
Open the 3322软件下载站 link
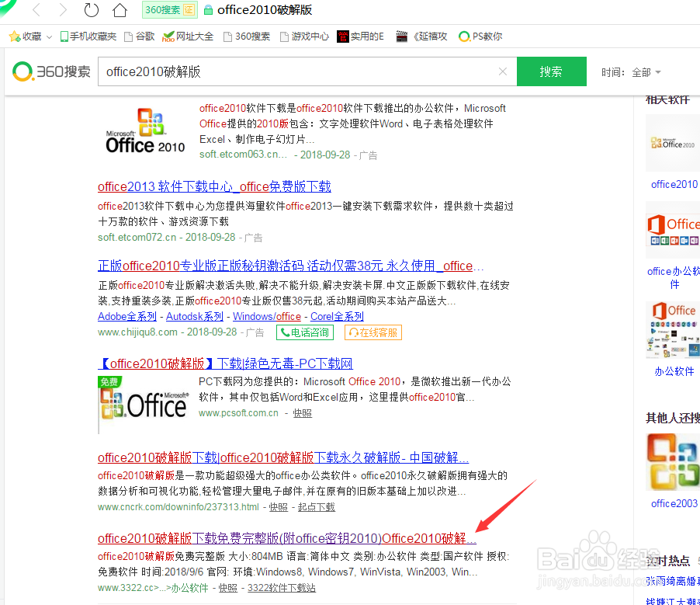pyautogui.click(x=282, y=588)
